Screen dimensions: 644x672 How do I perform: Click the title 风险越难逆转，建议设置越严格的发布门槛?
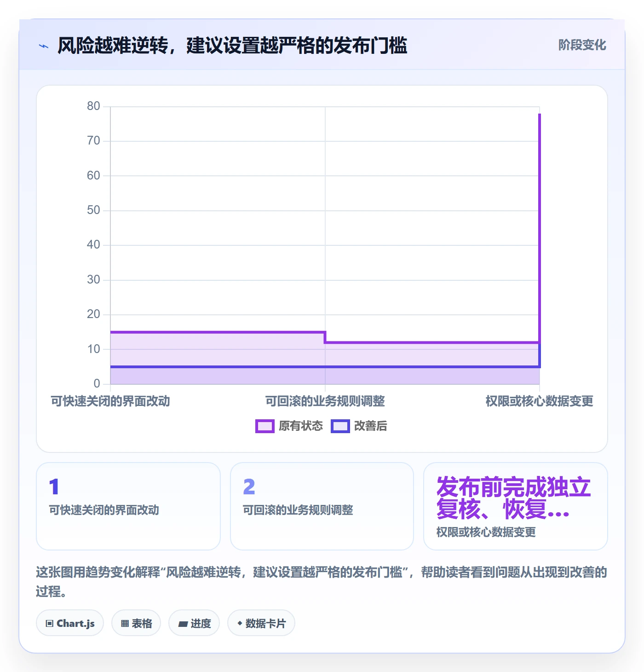click(x=232, y=46)
